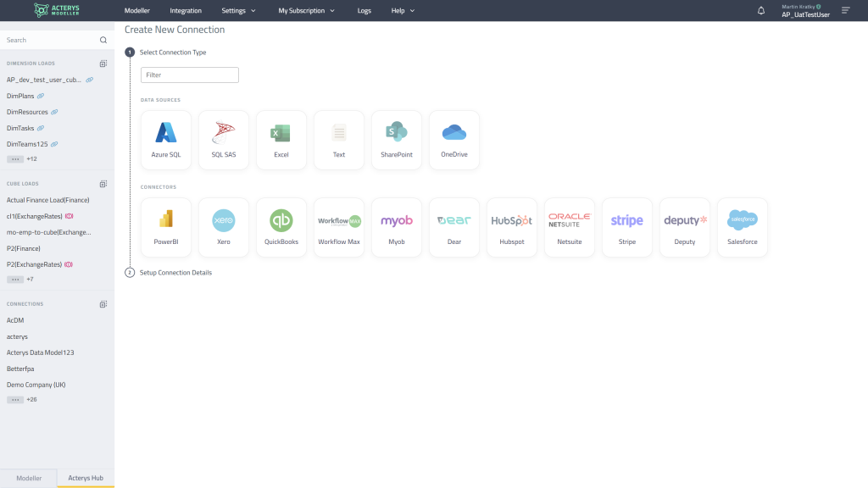
Task: Select the Xero connector
Action: [223, 226]
